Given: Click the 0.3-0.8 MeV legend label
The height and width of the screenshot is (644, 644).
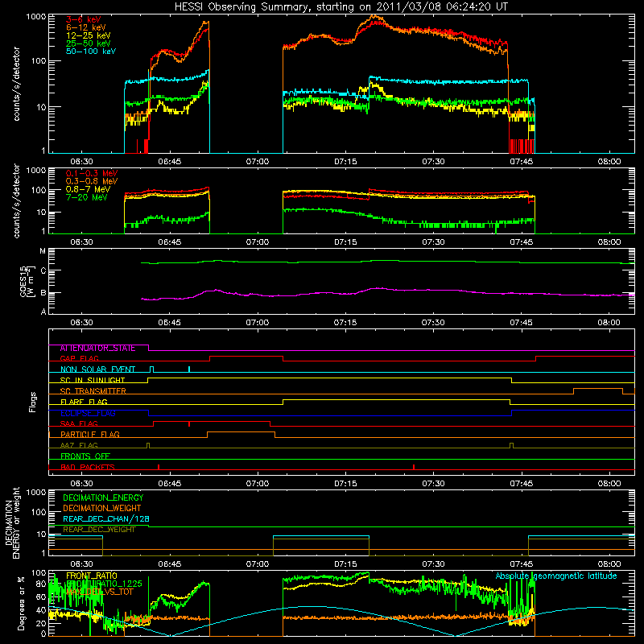Looking at the screenshot, I should pos(92,181).
